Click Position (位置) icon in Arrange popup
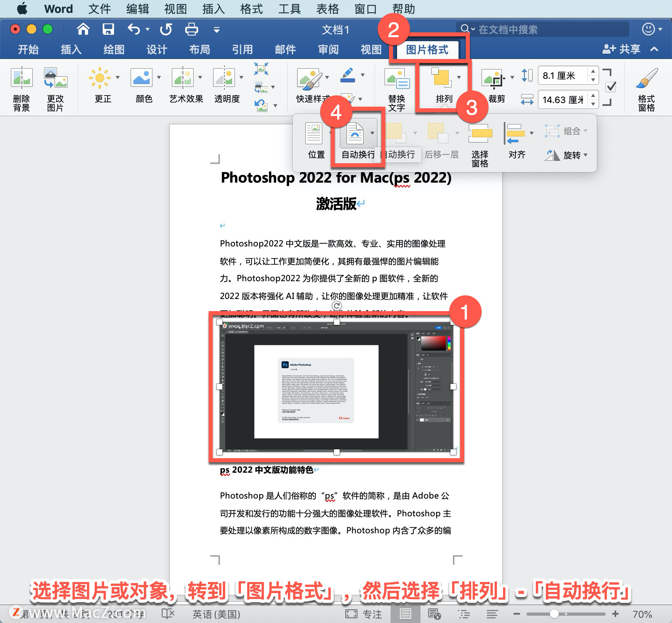 (x=314, y=133)
